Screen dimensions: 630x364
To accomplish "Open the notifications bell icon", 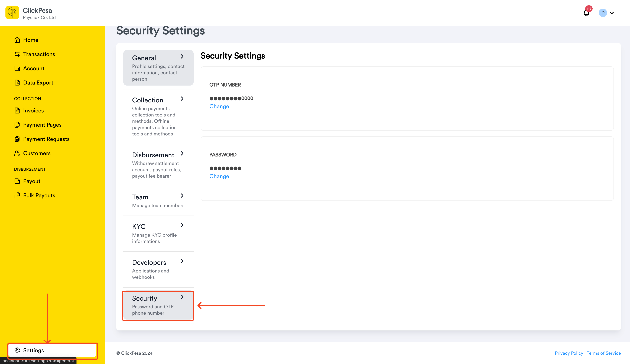I will (x=586, y=13).
